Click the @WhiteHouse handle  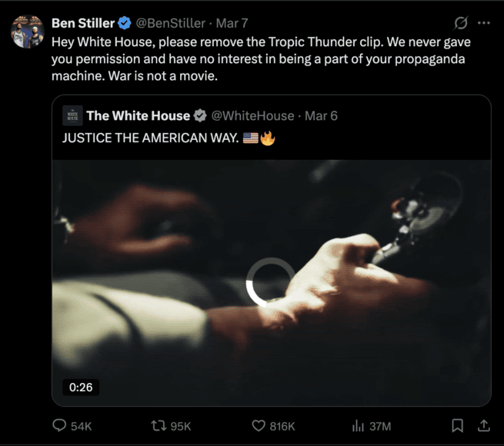252,115
